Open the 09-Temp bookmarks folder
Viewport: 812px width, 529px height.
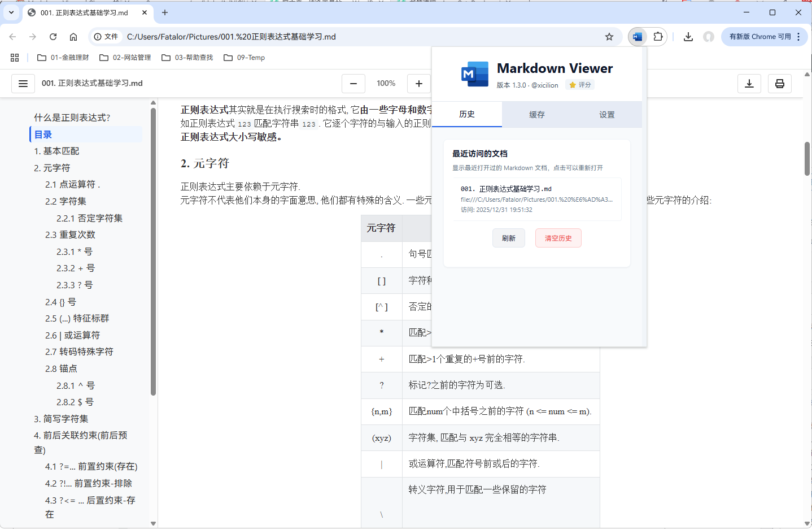coord(243,57)
